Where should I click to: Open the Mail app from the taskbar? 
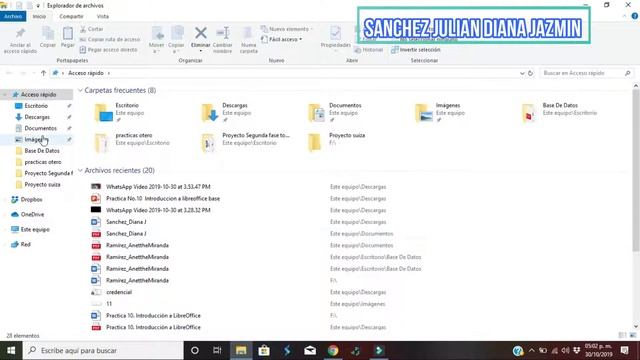(310, 351)
